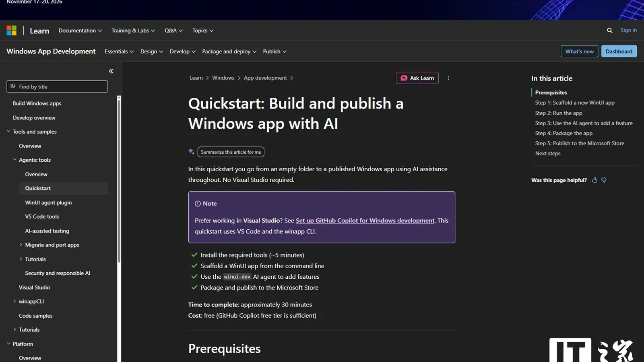Click the Learn home link in header
The height and width of the screenshot is (362, 644).
point(39,31)
